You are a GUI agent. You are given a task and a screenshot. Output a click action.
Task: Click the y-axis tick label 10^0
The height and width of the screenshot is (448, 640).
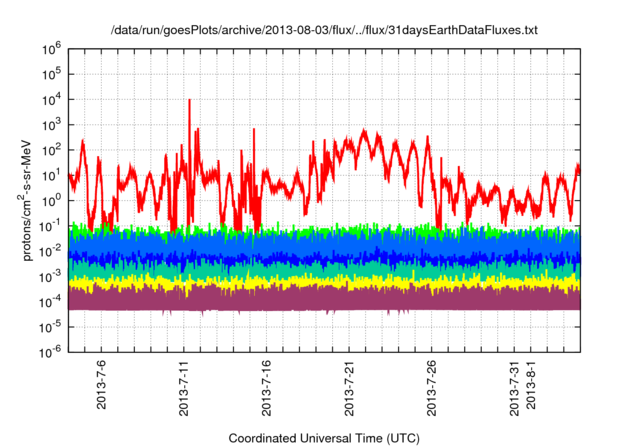tap(51, 201)
